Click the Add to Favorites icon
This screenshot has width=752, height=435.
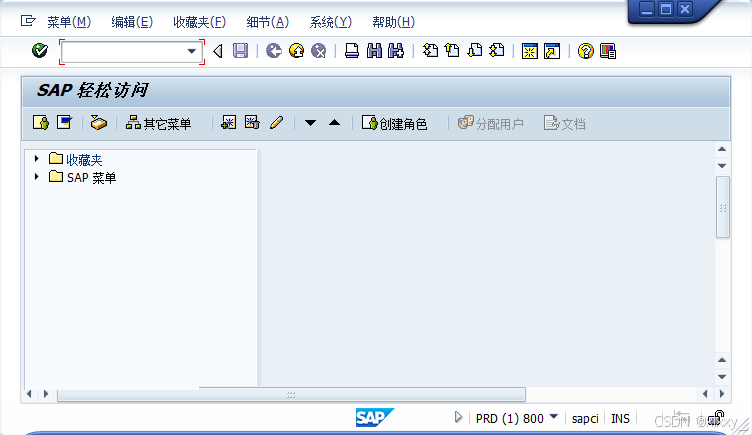click(228, 123)
